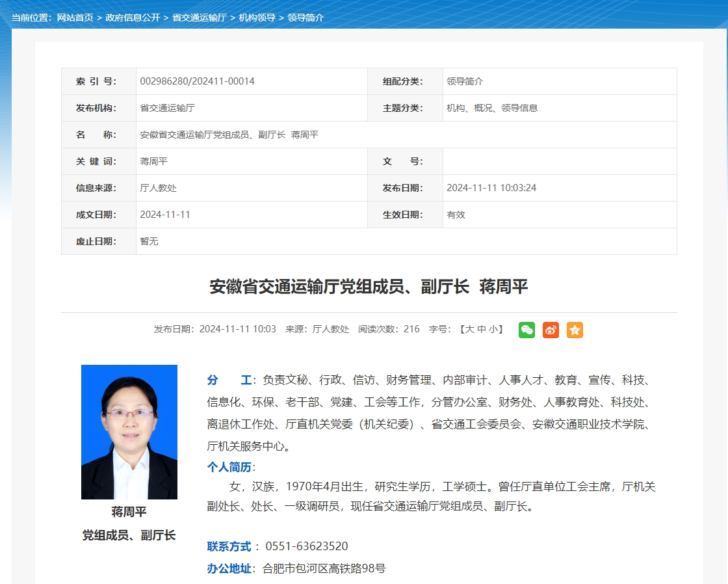Click the 名称 row value in the table
This screenshot has height=584, width=728.
pyautogui.click(x=229, y=135)
